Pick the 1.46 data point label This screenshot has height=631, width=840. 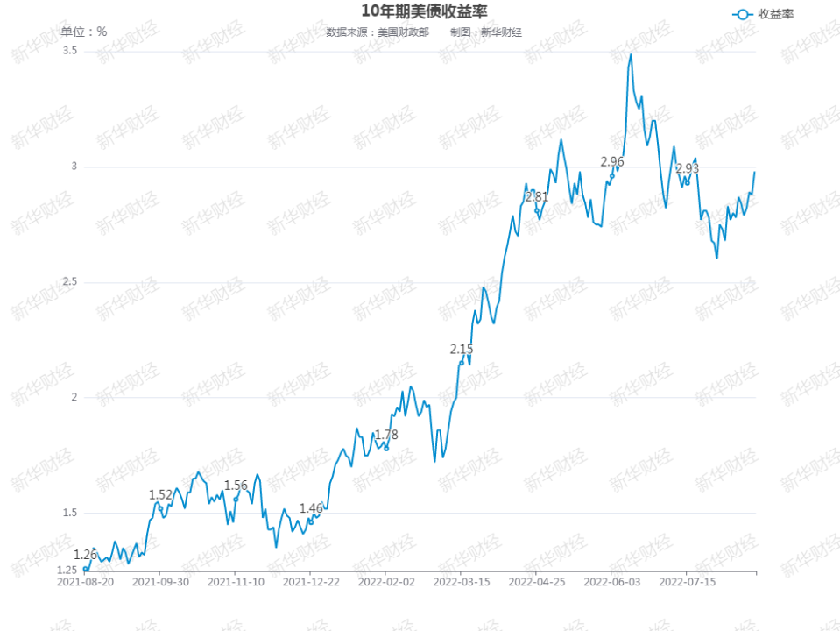point(311,508)
